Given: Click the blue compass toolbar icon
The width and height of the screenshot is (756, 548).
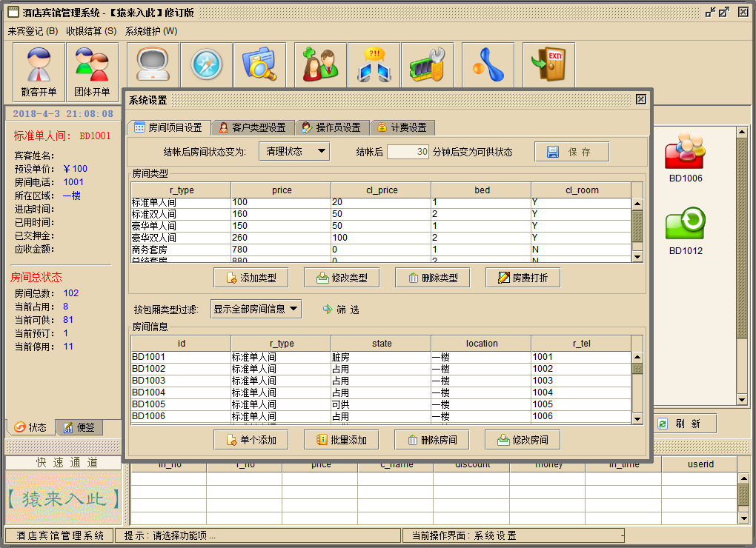Looking at the screenshot, I should 206,65.
